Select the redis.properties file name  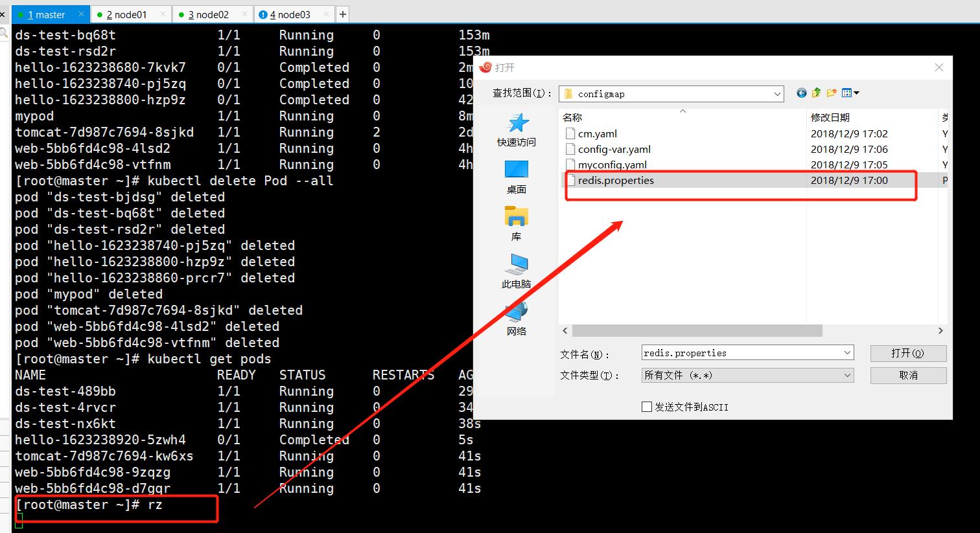coord(616,180)
